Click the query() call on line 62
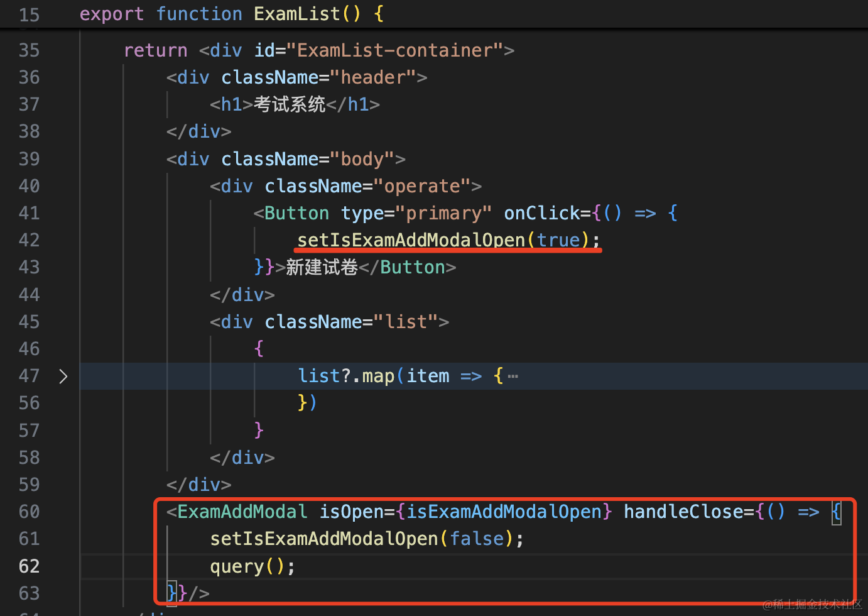This screenshot has width=868, height=616. click(237, 566)
